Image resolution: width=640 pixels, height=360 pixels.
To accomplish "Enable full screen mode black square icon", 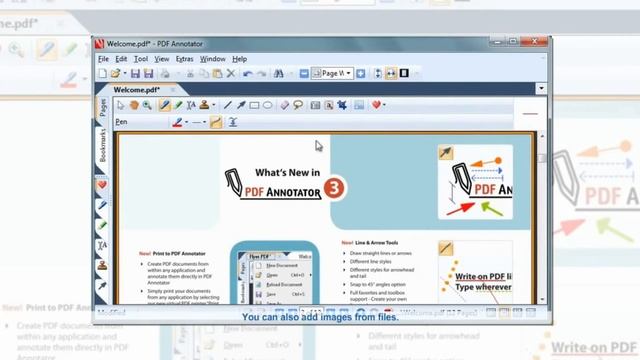I will click(x=404, y=73).
